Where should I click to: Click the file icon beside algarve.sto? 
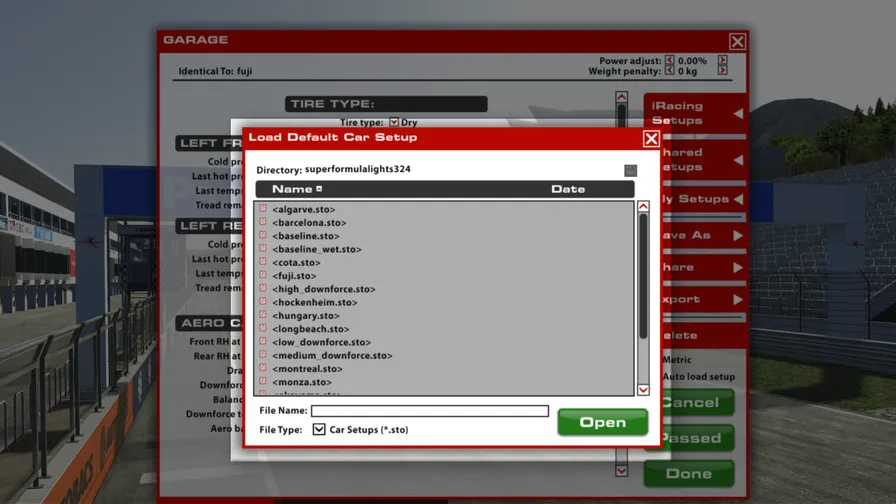pos(263,209)
